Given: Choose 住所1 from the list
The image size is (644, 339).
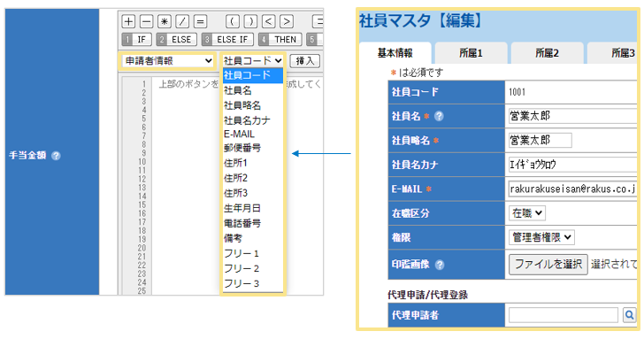Looking at the screenshot, I should click(253, 163).
